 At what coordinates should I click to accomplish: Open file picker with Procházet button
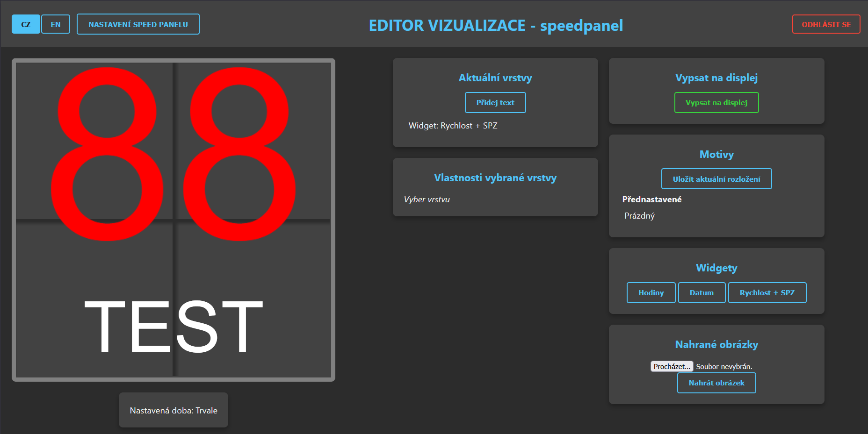(672, 367)
